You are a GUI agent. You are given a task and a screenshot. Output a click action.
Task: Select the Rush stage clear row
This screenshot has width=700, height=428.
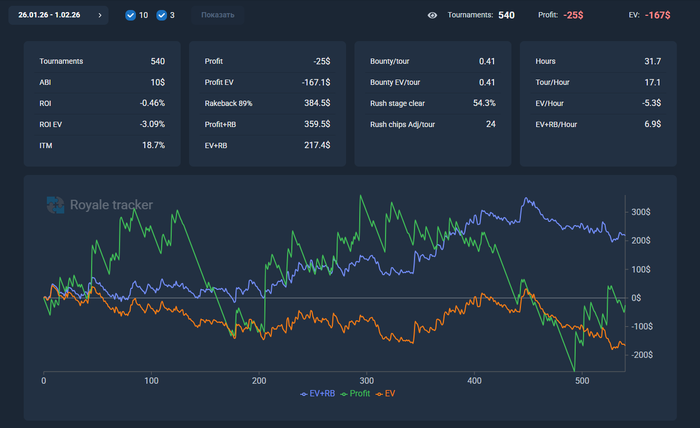tap(432, 103)
